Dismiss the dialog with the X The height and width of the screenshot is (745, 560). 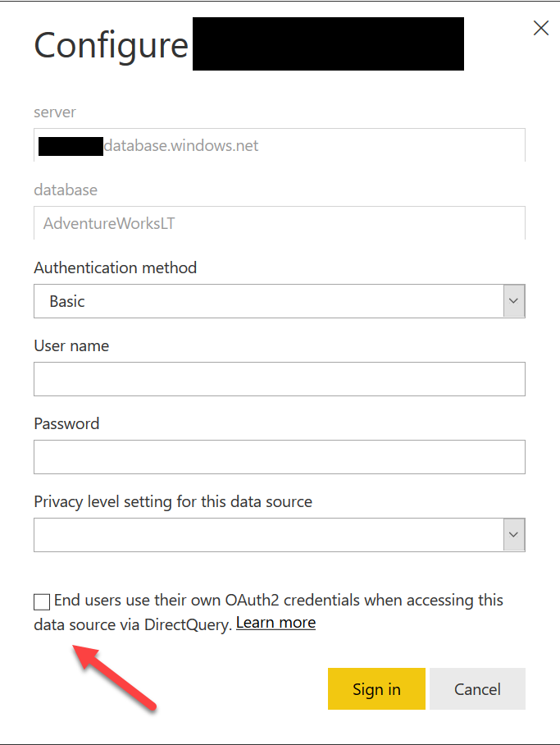tap(540, 28)
